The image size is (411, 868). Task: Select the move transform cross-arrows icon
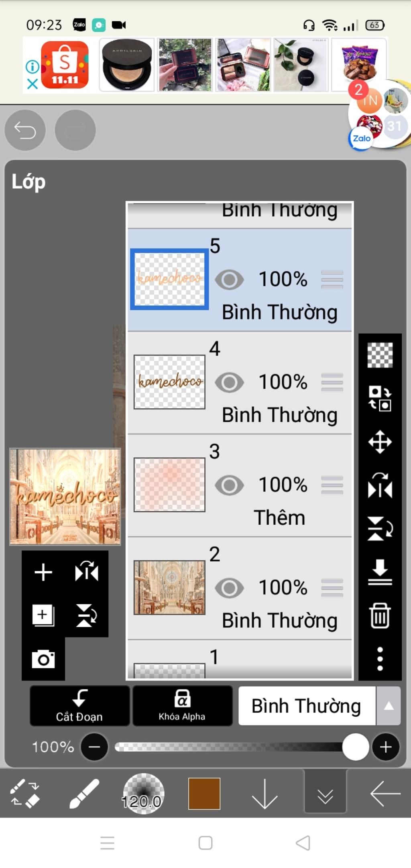point(380,442)
